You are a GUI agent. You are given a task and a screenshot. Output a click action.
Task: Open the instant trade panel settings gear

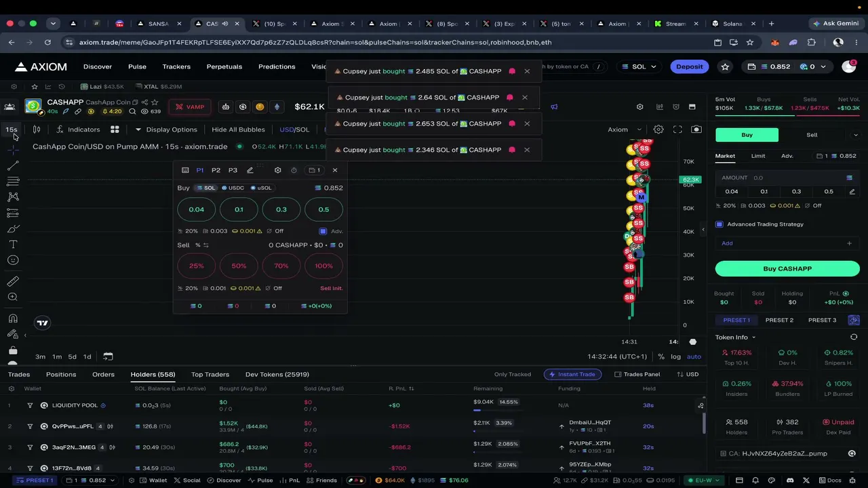[x=277, y=170]
